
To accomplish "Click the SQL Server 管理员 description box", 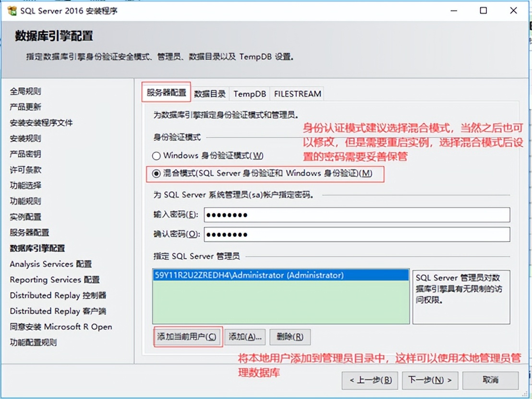I will click(x=461, y=297).
